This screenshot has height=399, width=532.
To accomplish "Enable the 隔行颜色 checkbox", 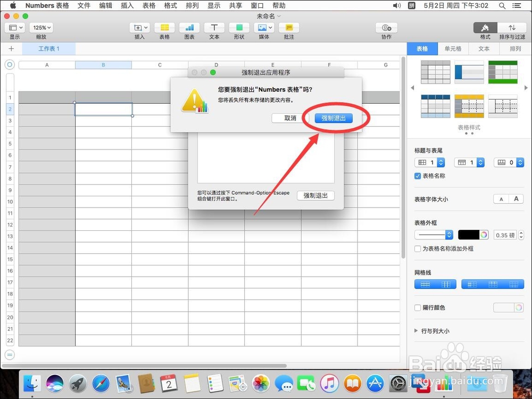I will [418, 307].
